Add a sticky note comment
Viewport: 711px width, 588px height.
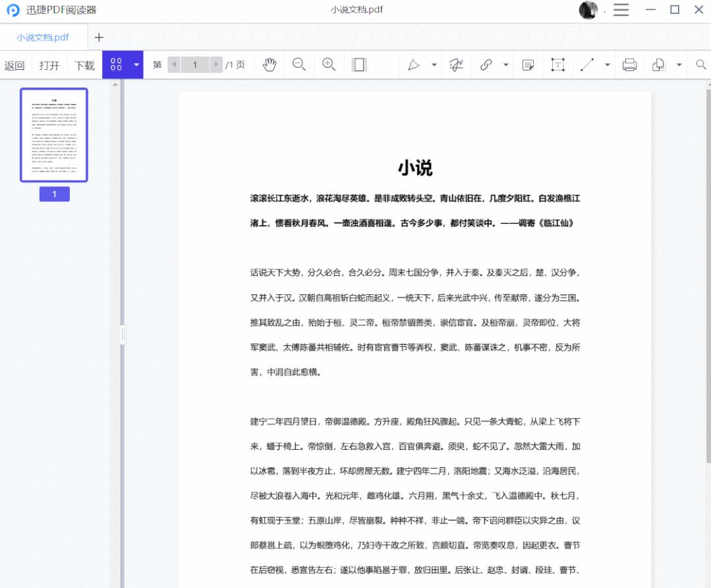(528, 65)
